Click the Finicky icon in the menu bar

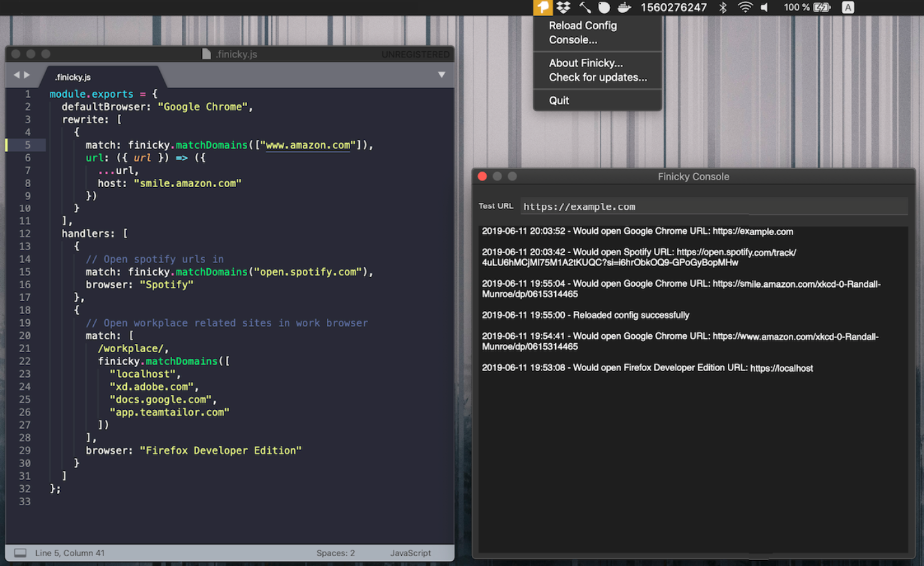[542, 8]
